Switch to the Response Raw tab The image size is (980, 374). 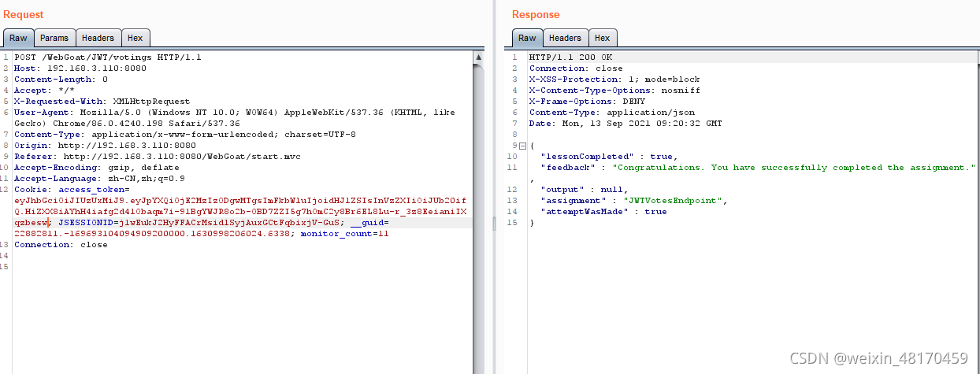click(x=527, y=38)
